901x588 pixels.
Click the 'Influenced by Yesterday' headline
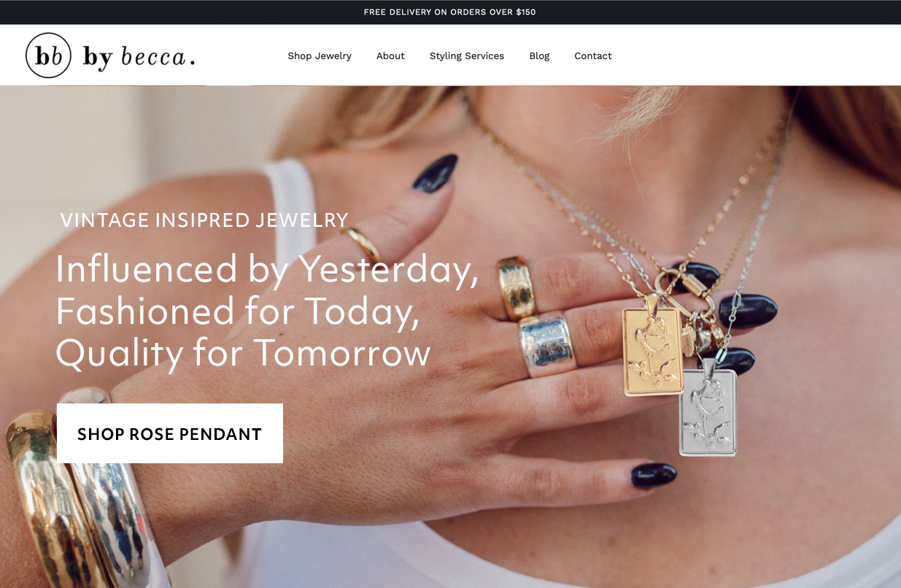(x=267, y=268)
